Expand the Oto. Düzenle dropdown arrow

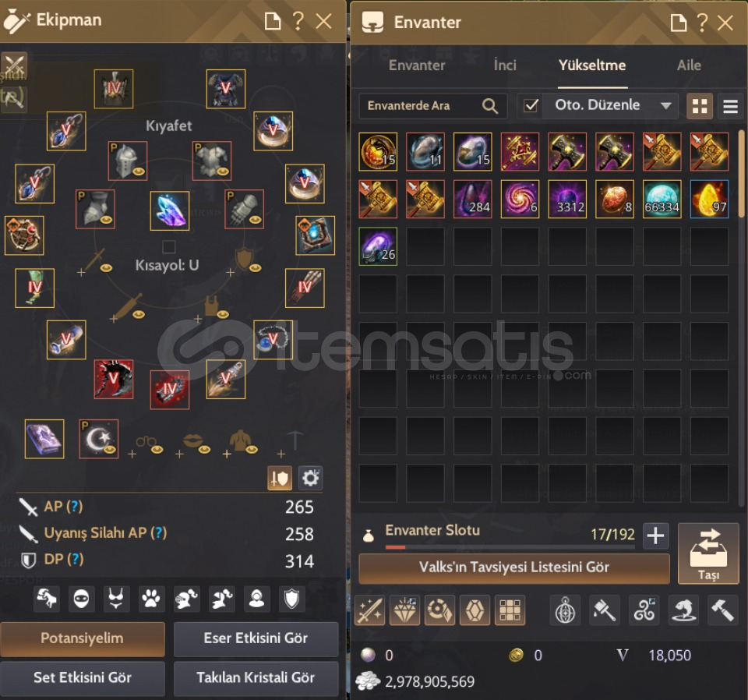click(666, 105)
